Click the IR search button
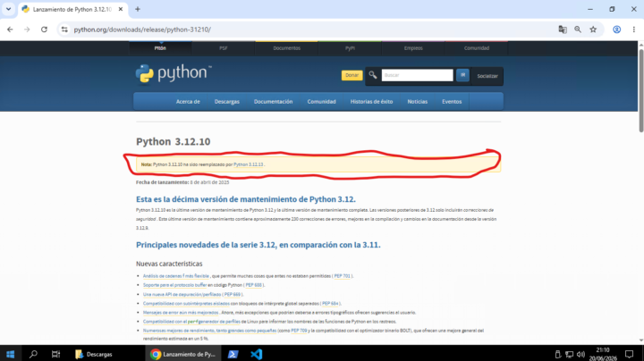The height and width of the screenshot is (361, 644). click(462, 75)
